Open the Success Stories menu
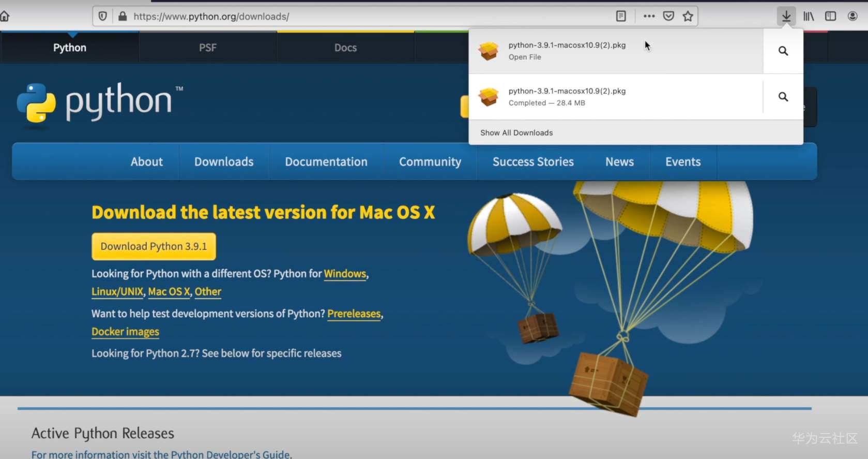Viewport: 868px width, 459px height. (x=533, y=162)
